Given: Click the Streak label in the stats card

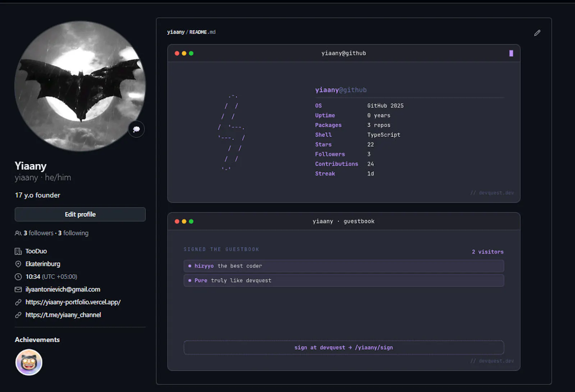Looking at the screenshot, I should click(x=325, y=173).
